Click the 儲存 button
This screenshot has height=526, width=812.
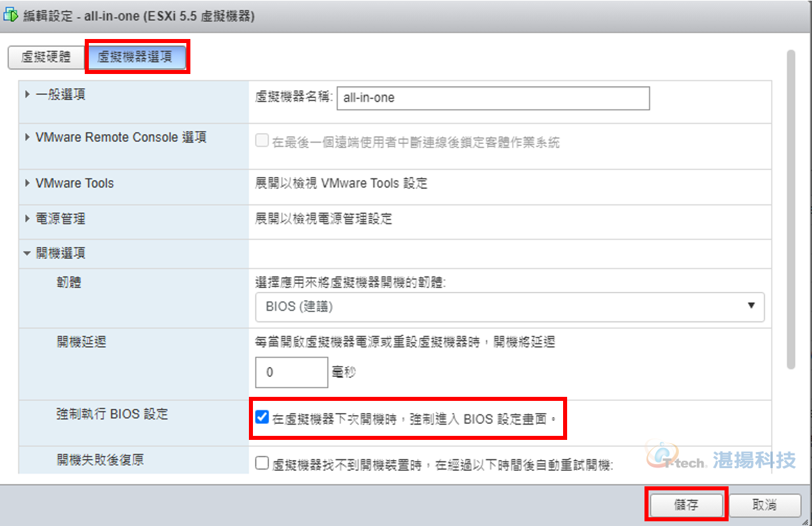click(686, 505)
